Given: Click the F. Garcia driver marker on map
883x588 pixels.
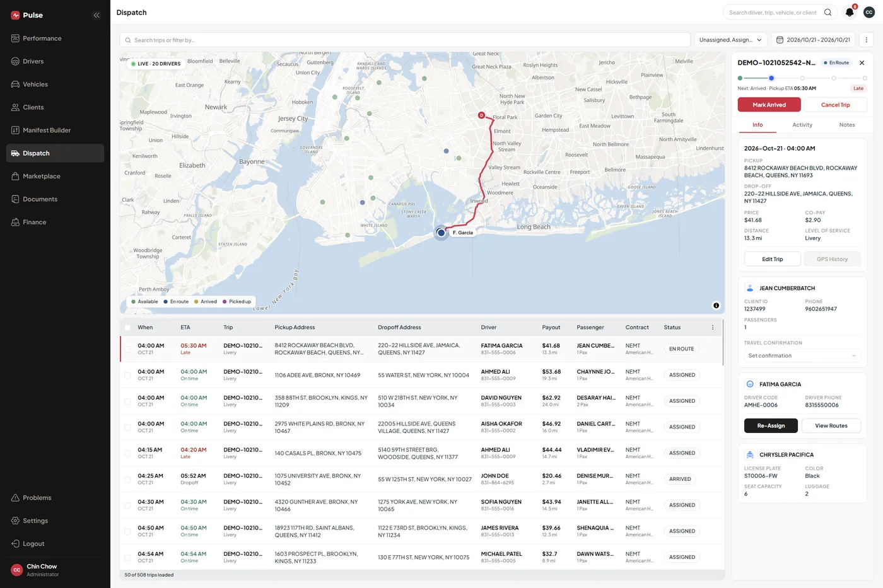Looking at the screenshot, I should (x=441, y=233).
